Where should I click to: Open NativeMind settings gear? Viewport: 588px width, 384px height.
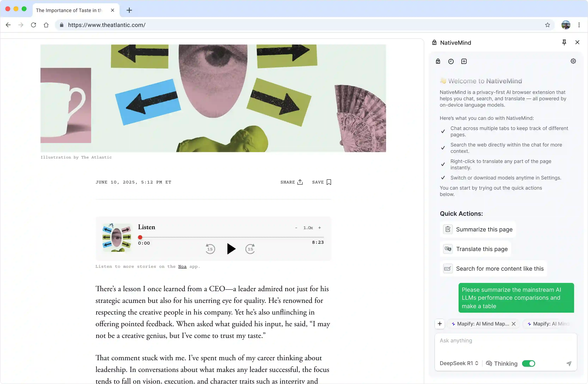tap(573, 61)
